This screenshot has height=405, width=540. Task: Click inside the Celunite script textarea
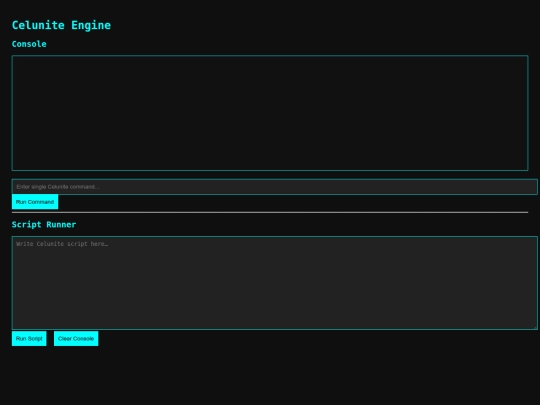[274, 283]
